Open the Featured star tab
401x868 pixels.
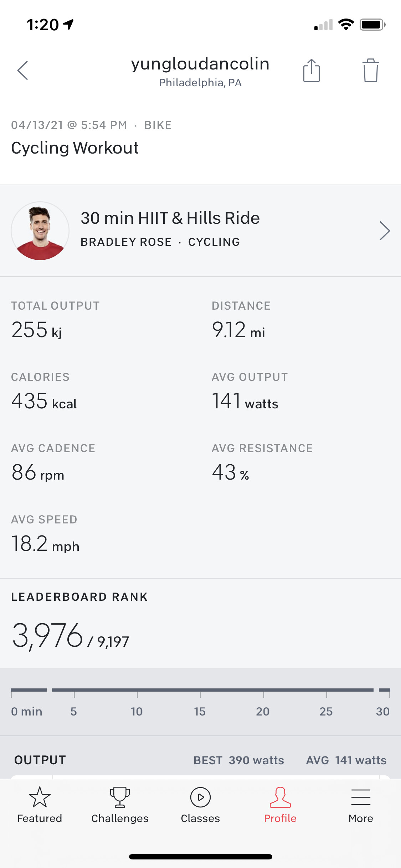40,797
